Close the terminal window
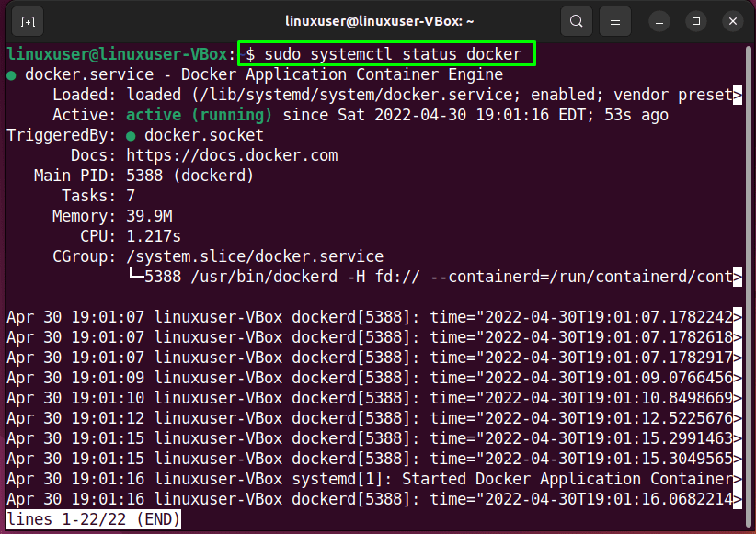 click(x=733, y=21)
